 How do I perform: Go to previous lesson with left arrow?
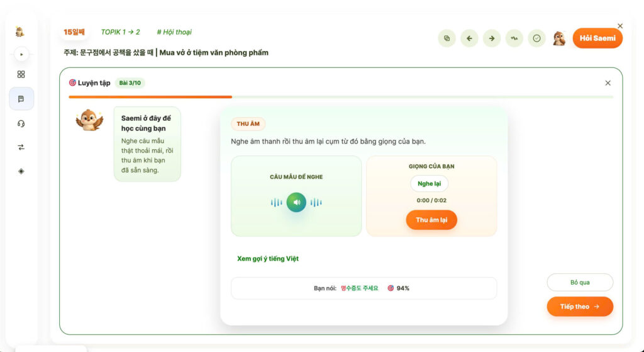tap(469, 38)
